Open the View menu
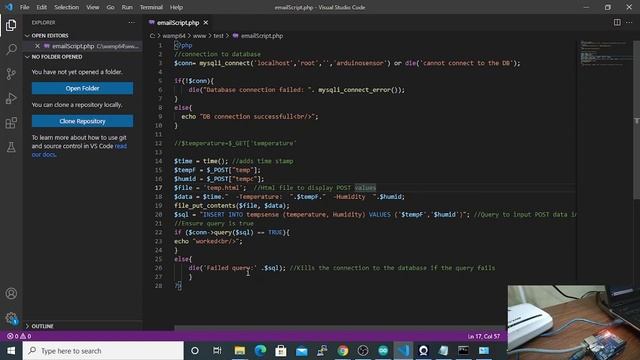The height and width of the screenshot is (360, 640). (x=93, y=7)
